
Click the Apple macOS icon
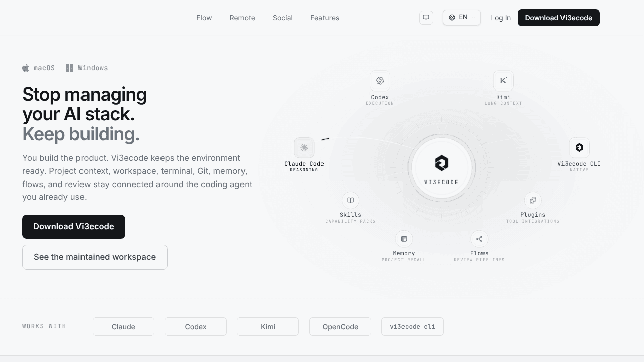(x=26, y=68)
